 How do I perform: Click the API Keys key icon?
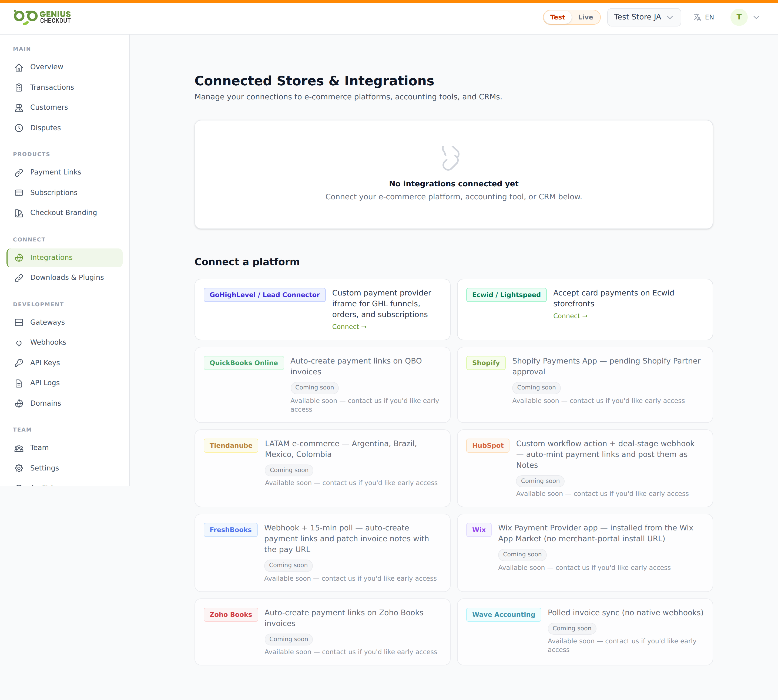[19, 363]
